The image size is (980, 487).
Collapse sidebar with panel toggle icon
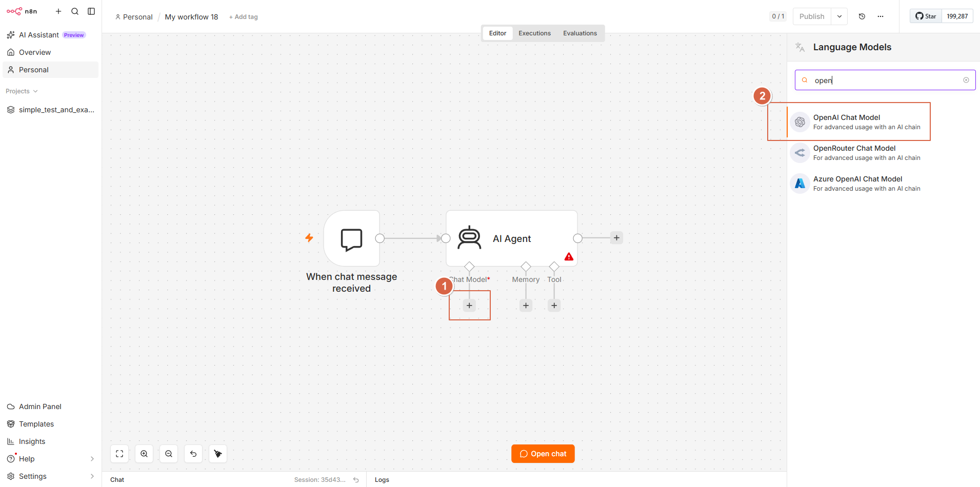[91, 11]
